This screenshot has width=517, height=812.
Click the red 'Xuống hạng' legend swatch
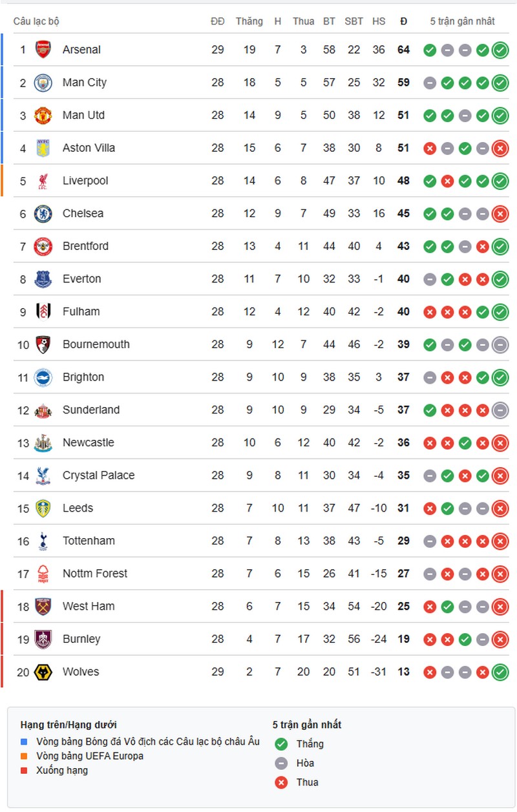click(25, 770)
